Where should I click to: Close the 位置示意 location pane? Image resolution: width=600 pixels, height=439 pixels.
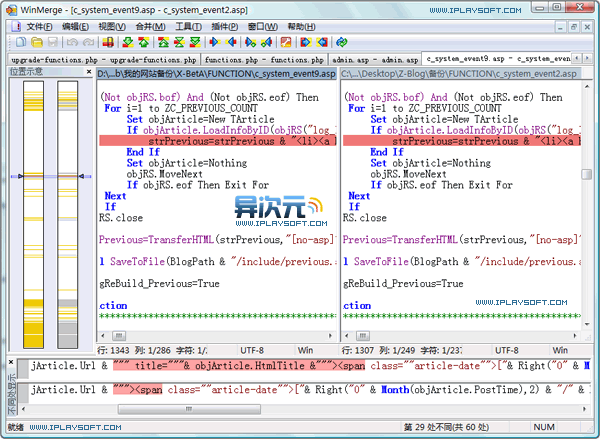[x=89, y=72]
